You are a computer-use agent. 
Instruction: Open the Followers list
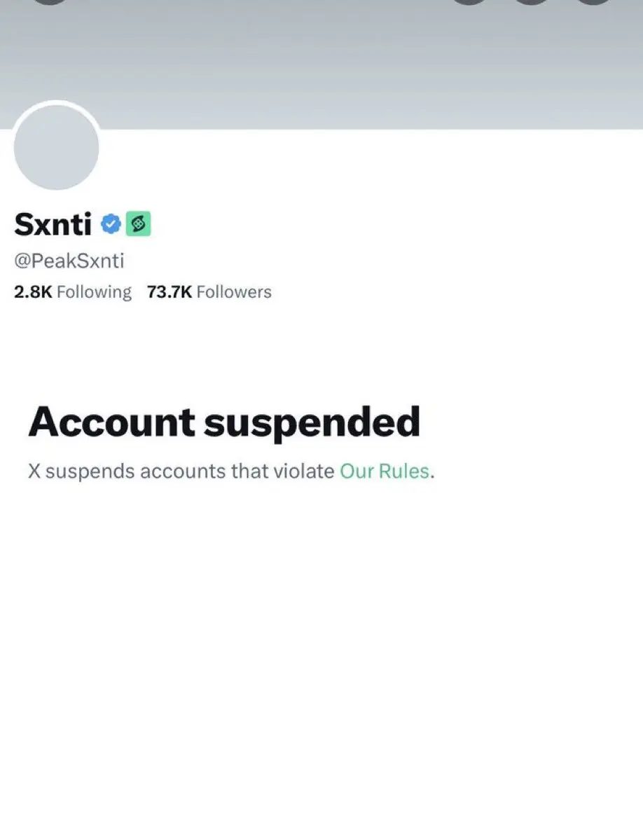click(x=209, y=292)
